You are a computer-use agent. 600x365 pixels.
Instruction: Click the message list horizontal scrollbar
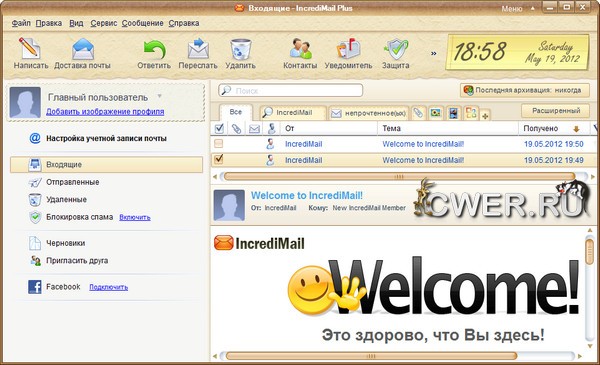click(399, 177)
